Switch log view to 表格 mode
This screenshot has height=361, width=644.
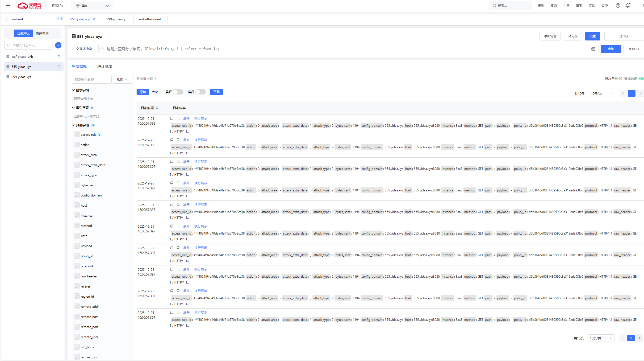155,92
